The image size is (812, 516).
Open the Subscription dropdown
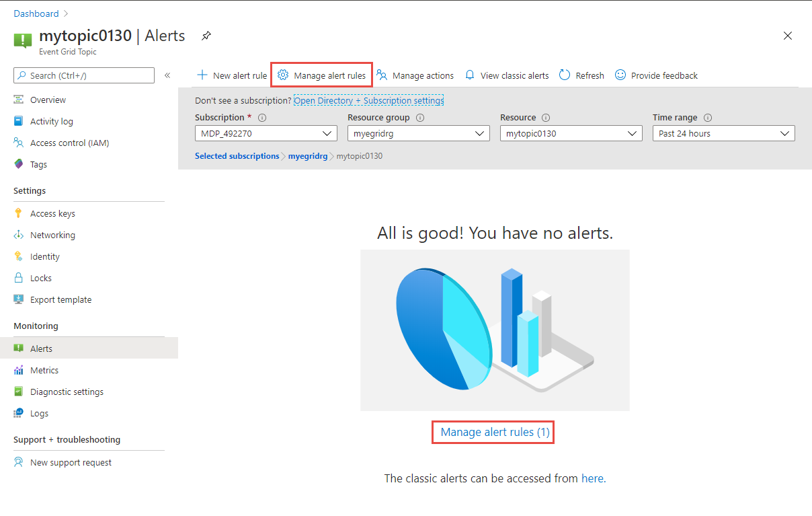(266, 133)
